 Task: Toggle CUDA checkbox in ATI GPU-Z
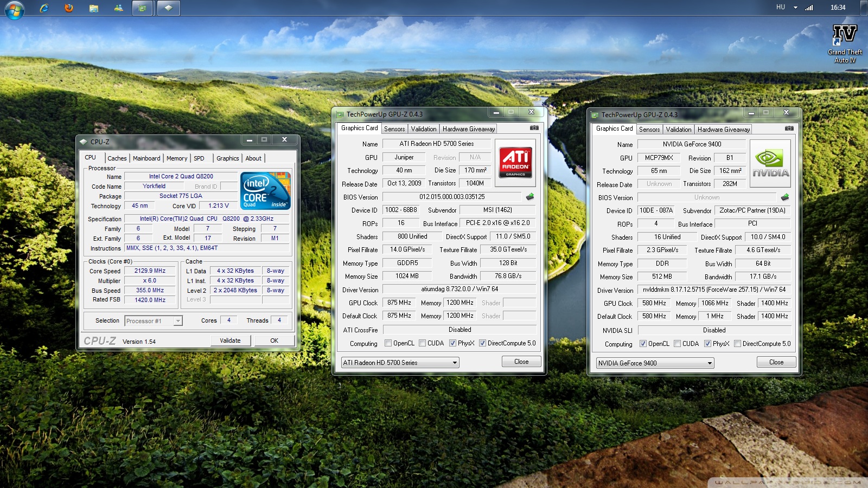tap(422, 343)
